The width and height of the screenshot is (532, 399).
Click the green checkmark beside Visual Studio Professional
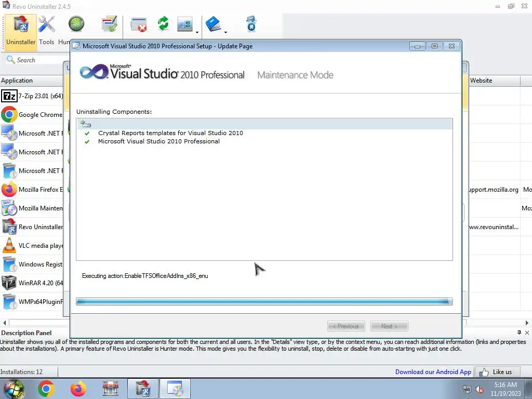pos(87,142)
